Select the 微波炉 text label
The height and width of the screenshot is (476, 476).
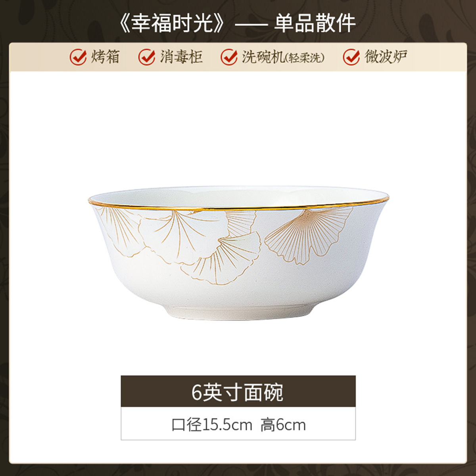(x=386, y=57)
